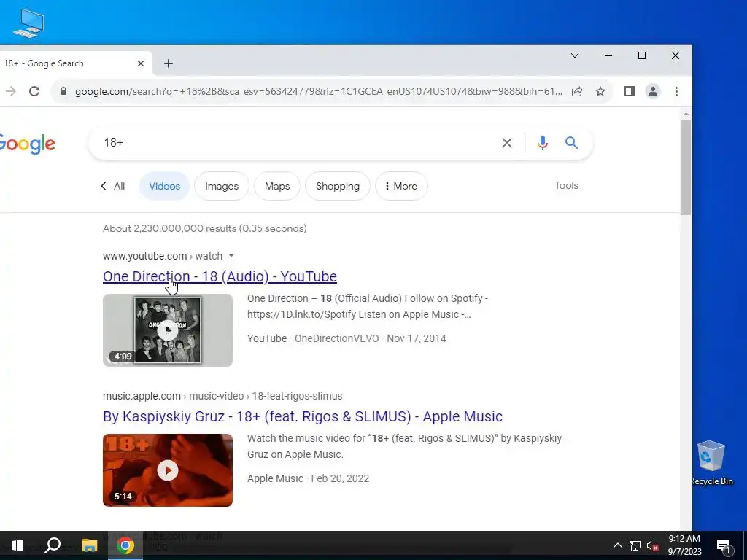Select the Maps filter tab

click(x=277, y=186)
